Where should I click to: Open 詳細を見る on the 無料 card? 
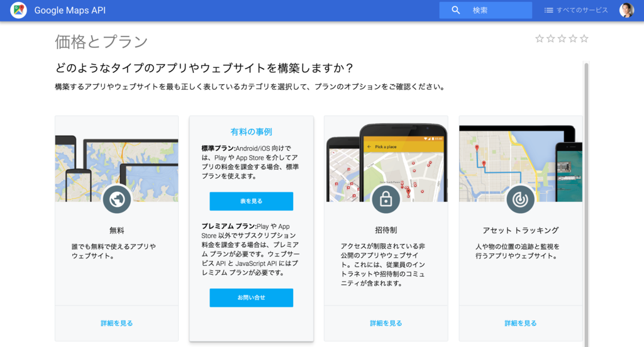(116, 323)
